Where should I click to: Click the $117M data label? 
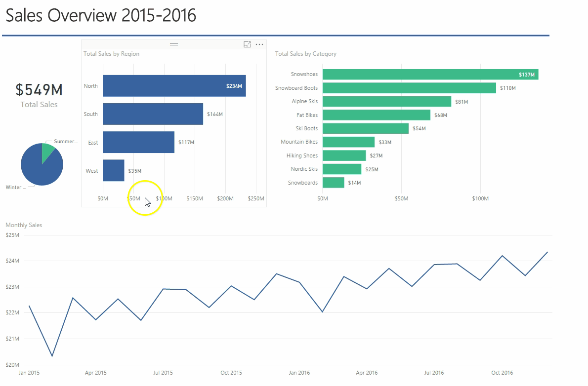(x=186, y=143)
